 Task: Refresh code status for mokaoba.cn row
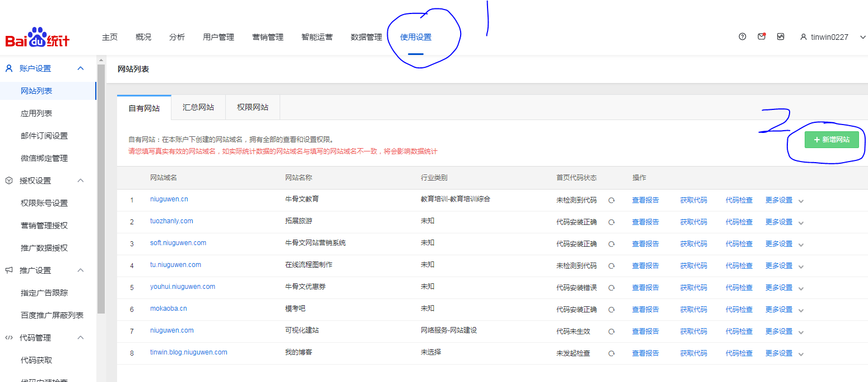coord(611,310)
